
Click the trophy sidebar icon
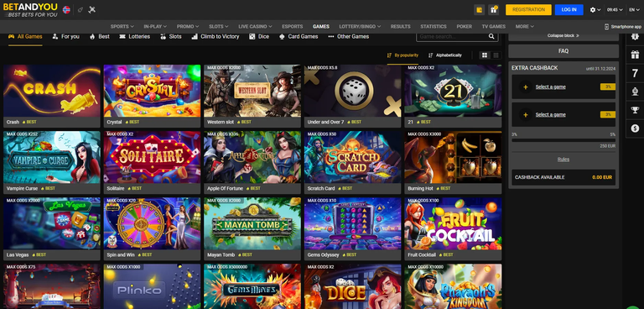coord(635,110)
